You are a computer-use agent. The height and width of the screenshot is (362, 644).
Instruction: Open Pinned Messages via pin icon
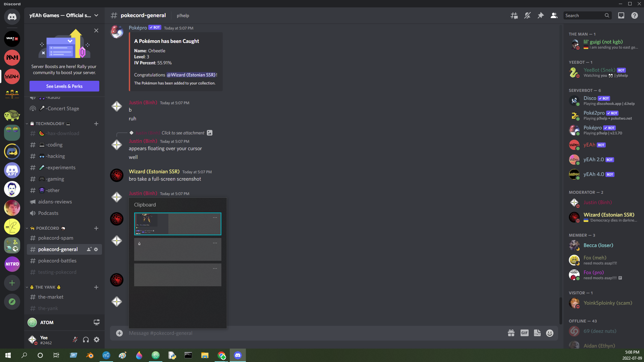point(541,15)
